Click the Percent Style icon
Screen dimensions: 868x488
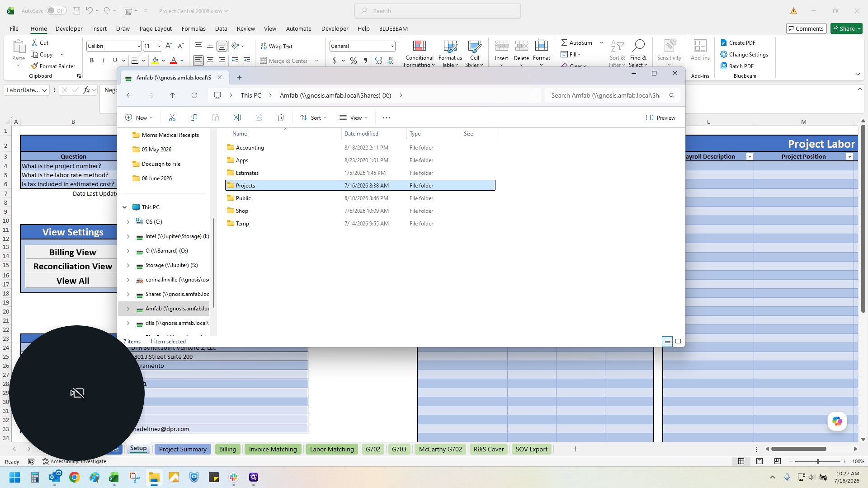click(353, 61)
